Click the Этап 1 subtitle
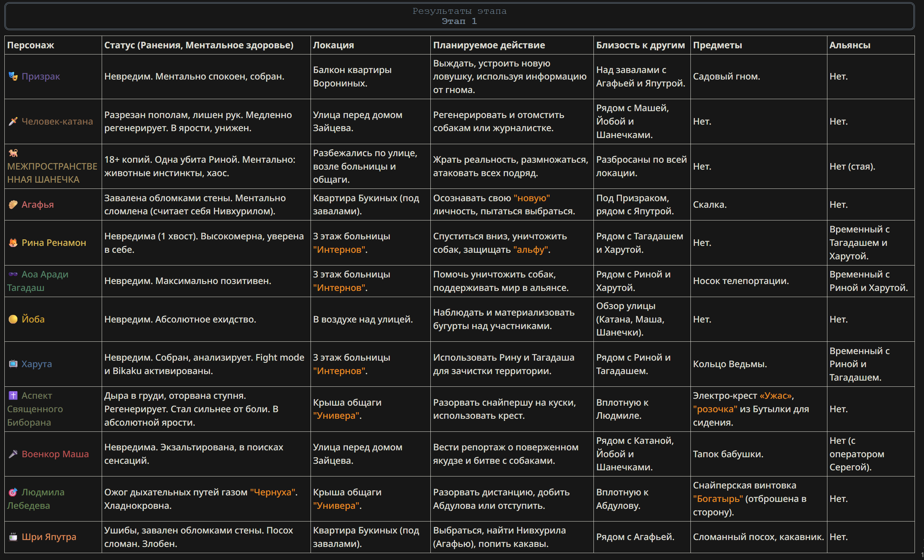Image resolution: width=924 pixels, height=560 pixels. [459, 21]
